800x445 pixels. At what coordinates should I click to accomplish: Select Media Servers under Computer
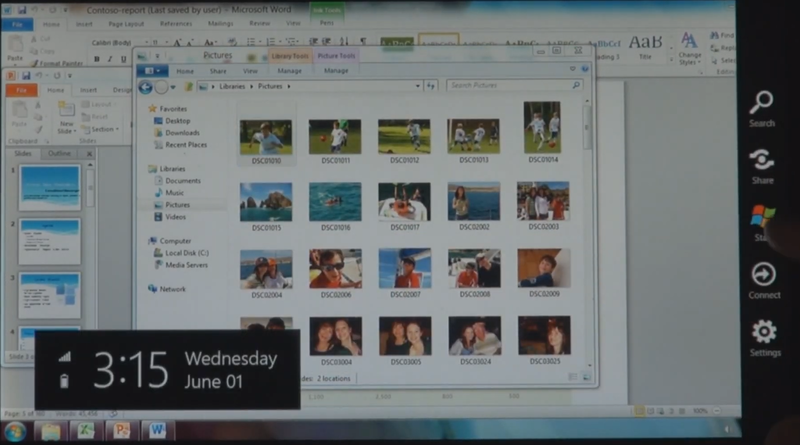(181, 265)
